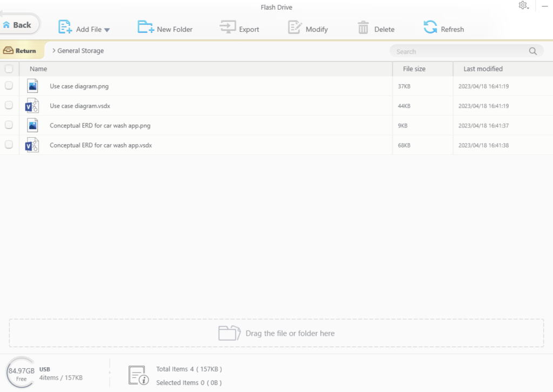Click the drag file or folder drop area

276,333
